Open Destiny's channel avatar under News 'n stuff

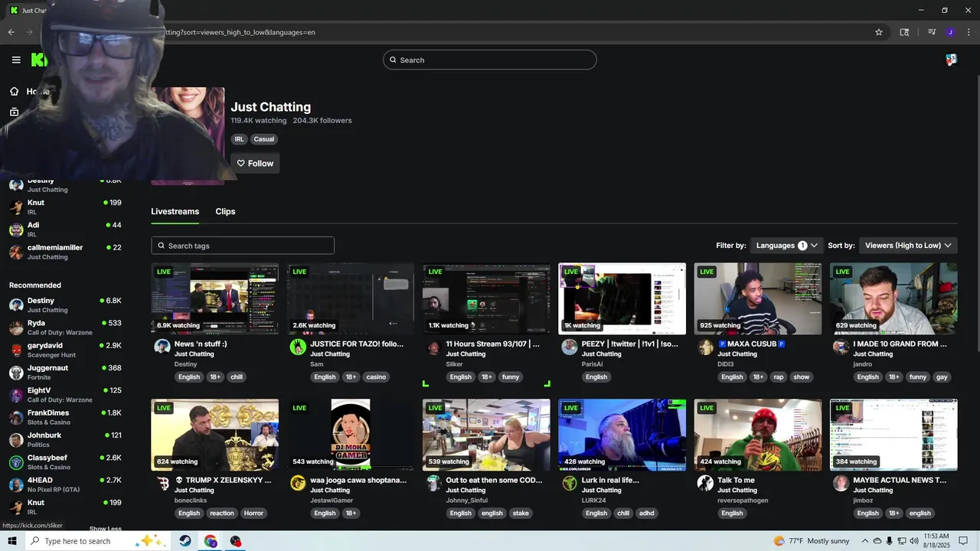(x=162, y=347)
